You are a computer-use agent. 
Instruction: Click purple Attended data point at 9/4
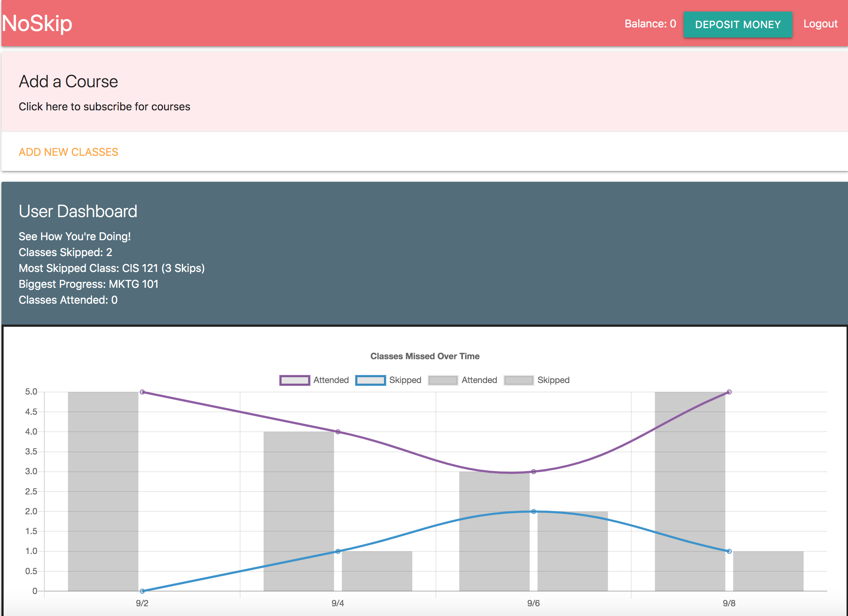pyautogui.click(x=338, y=432)
